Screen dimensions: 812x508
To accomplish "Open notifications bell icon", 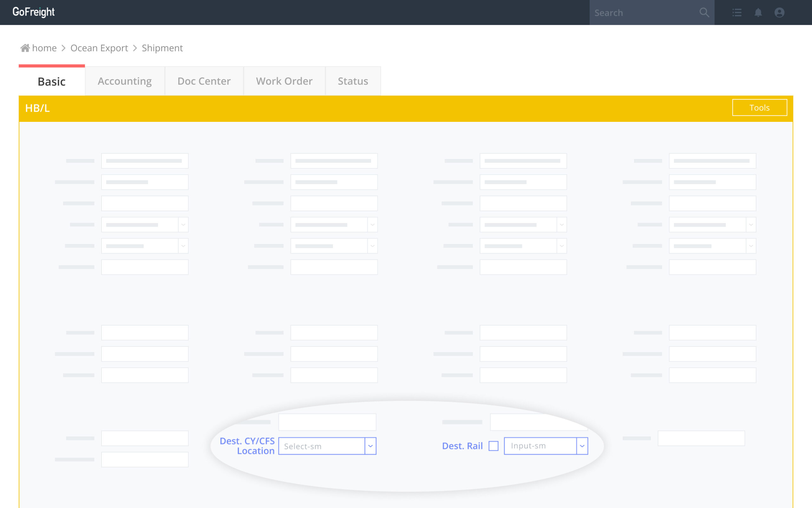I will point(758,13).
